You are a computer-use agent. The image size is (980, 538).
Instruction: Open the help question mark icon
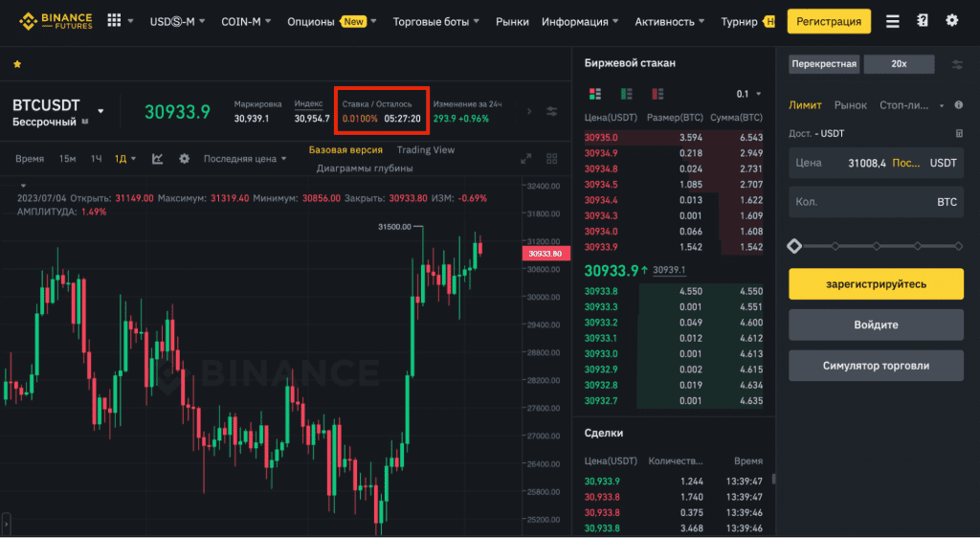tap(923, 21)
